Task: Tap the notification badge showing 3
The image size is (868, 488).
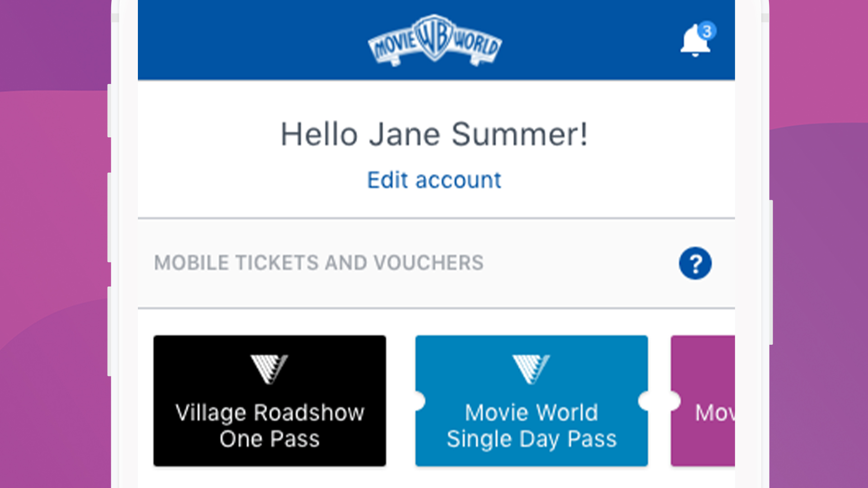Action: tap(707, 30)
